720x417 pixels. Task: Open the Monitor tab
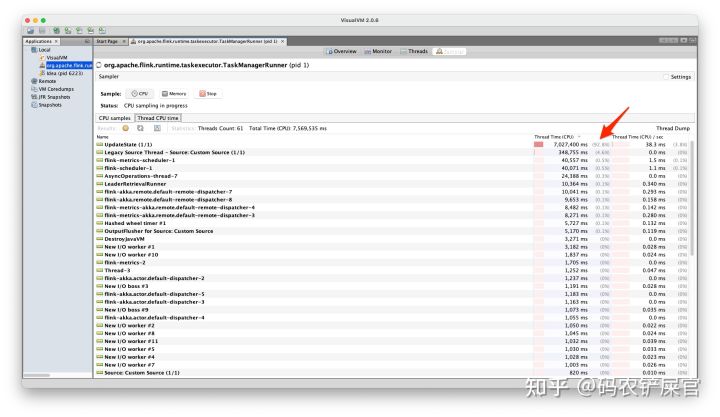point(378,51)
